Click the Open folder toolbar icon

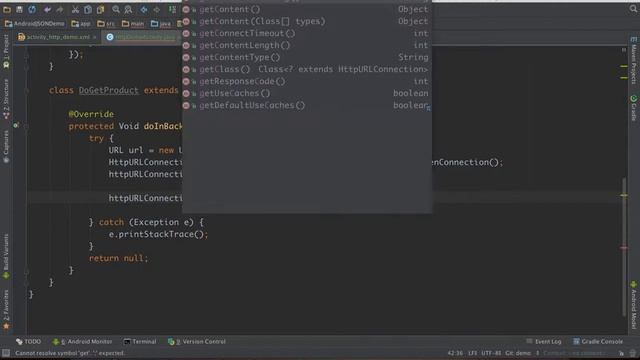[x=7, y=9]
